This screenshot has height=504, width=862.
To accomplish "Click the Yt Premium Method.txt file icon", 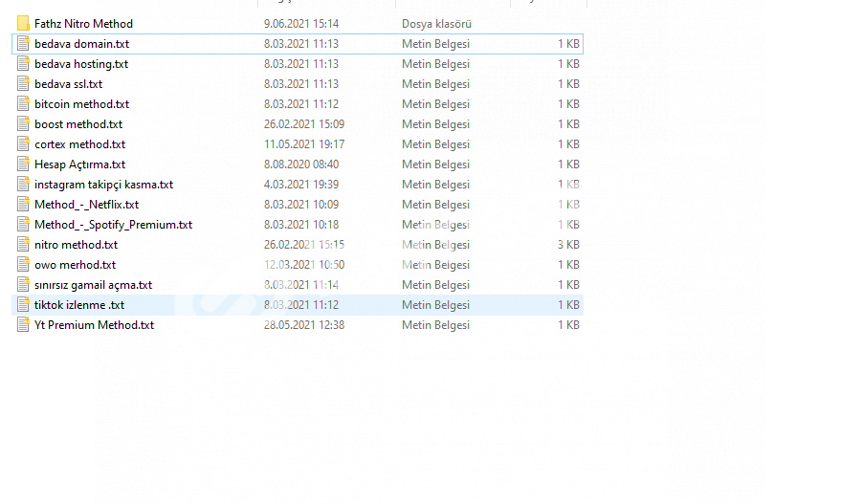I will tap(23, 325).
